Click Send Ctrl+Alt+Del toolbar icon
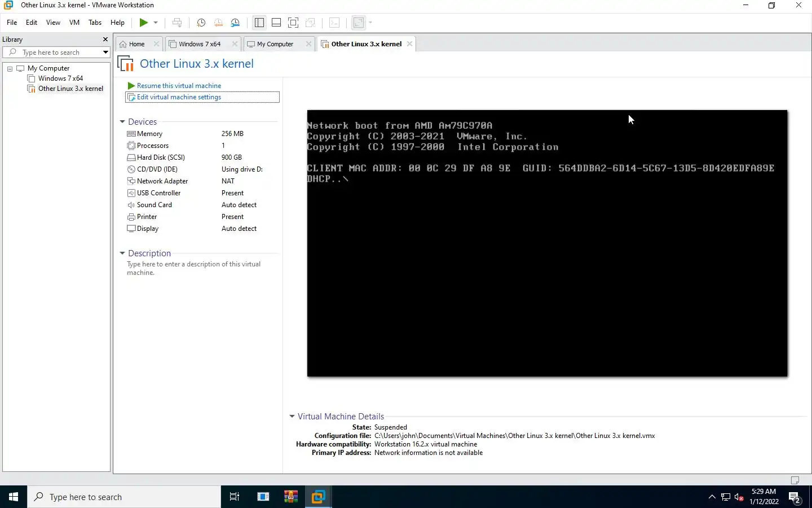Viewport: 812px width, 508px height. click(177, 23)
